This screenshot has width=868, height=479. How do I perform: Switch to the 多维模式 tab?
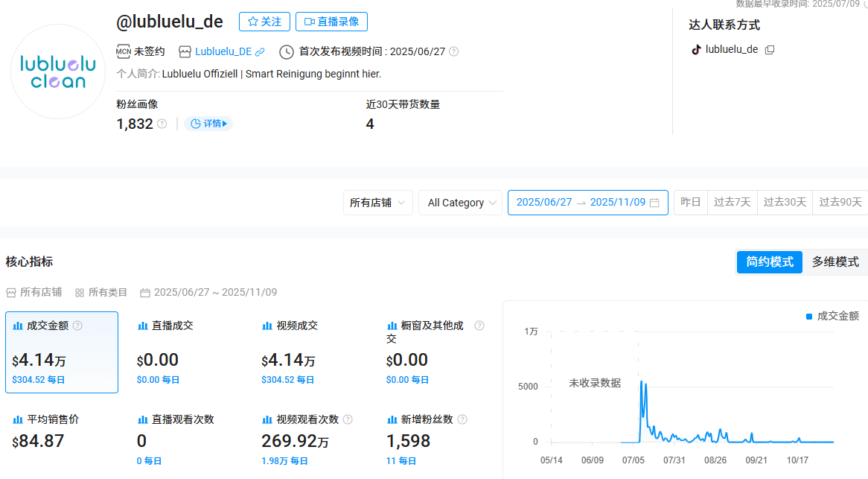pos(835,261)
